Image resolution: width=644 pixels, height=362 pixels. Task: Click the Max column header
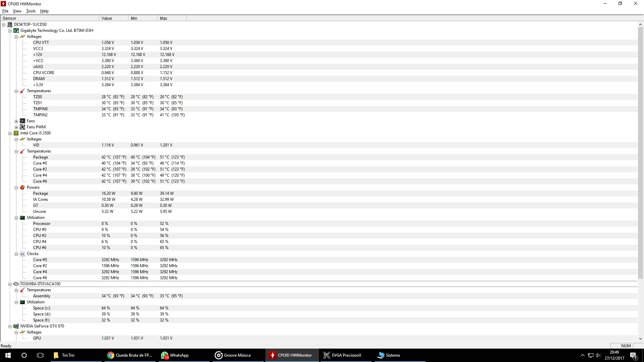pos(172,18)
